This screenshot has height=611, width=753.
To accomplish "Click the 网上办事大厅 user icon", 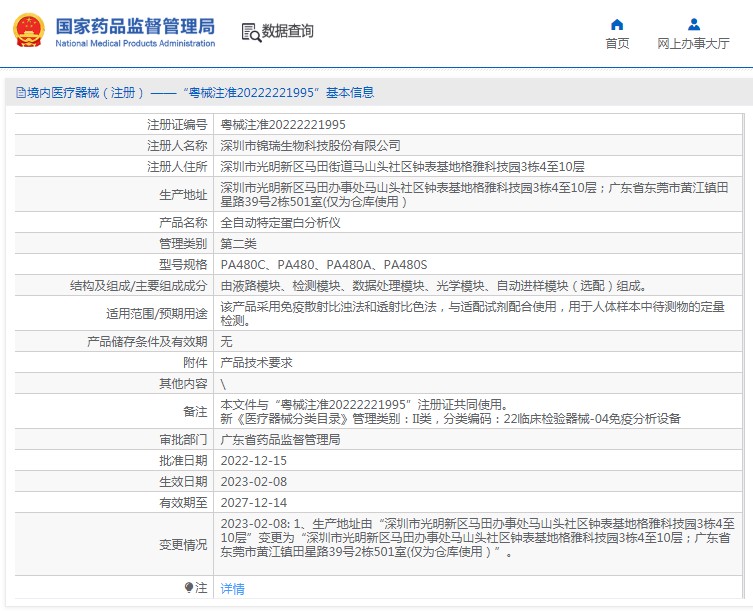I will tap(693, 24).
